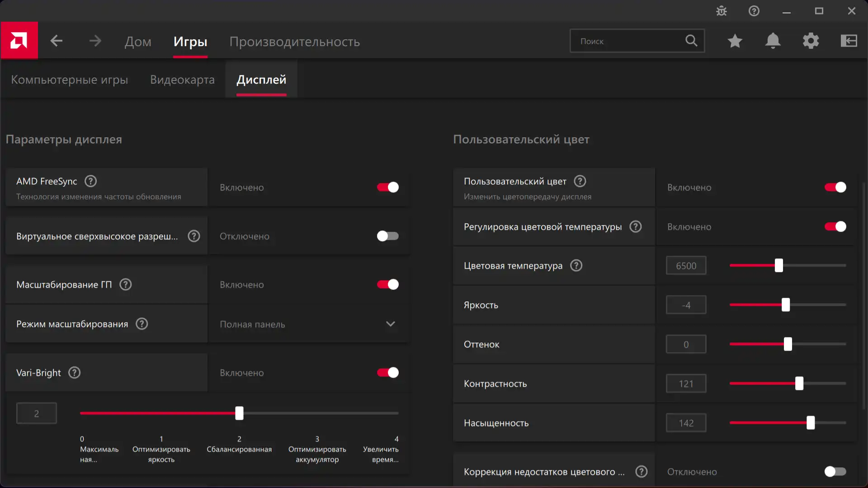The image size is (868, 488).
Task: Enable the virtual super resolution toggle
Action: [388, 236]
